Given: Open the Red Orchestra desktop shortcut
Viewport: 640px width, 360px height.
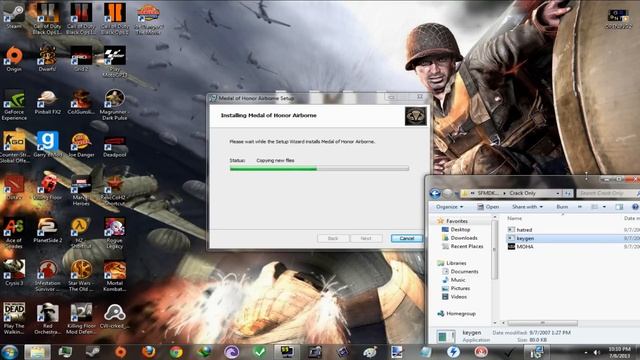Looking at the screenshot, I should pyautogui.click(x=48, y=318).
